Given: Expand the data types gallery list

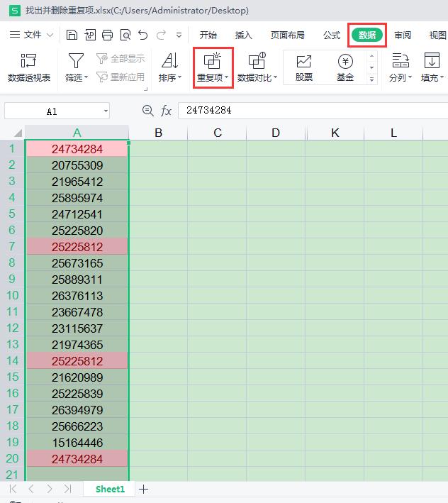Looking at the screenshot, I should pos(371,79).
